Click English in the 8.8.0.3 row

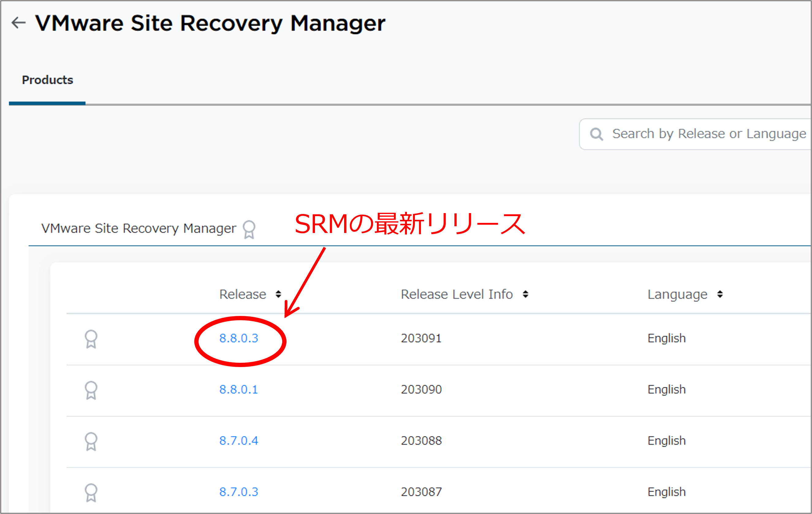(x=667, y=338)
